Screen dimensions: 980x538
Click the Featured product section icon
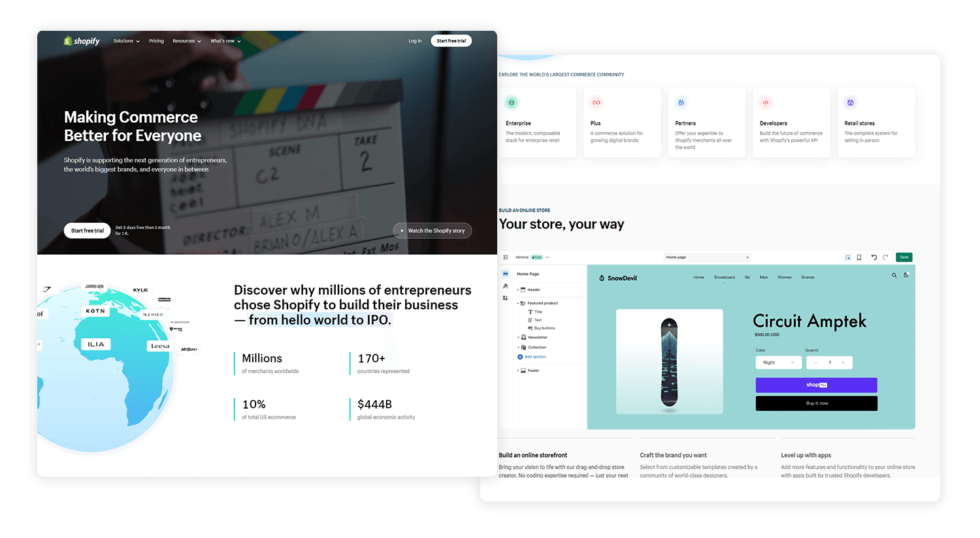pos(523,303)
